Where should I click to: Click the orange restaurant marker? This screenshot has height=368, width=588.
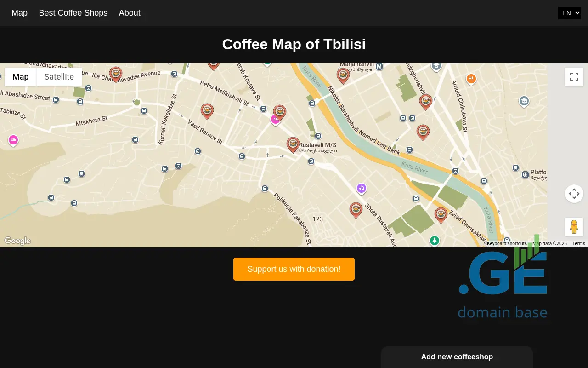[x=471, y=79]
